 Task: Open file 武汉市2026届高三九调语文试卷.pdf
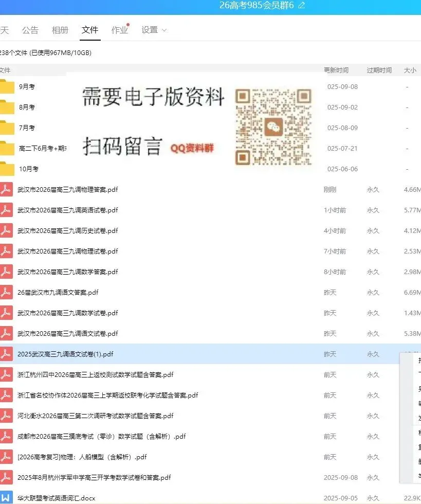pyautogui.click(x=67, y=334)
